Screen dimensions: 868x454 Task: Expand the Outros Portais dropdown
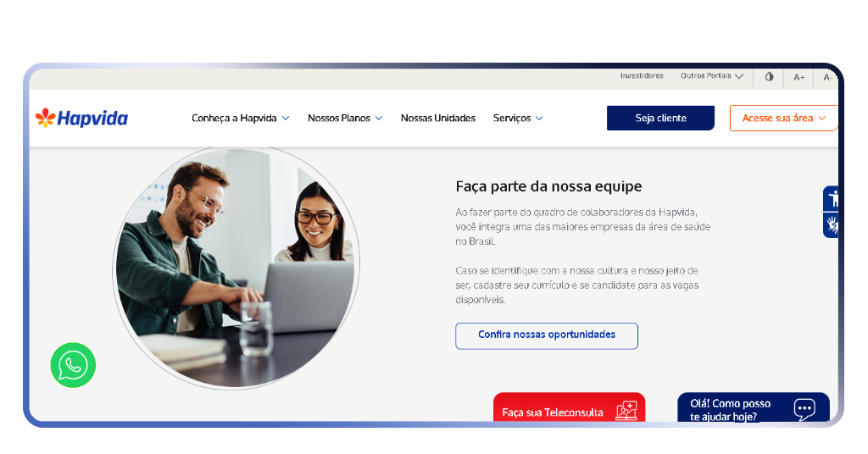tap(712, 75)
